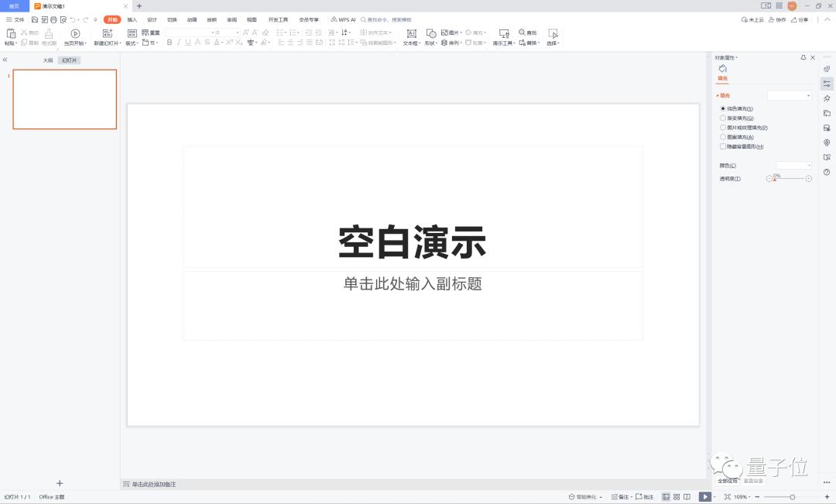The image size is (836, 504).
Task: Switch to the 插入 (Insert) ribbon tab
Action: (131, 19)
